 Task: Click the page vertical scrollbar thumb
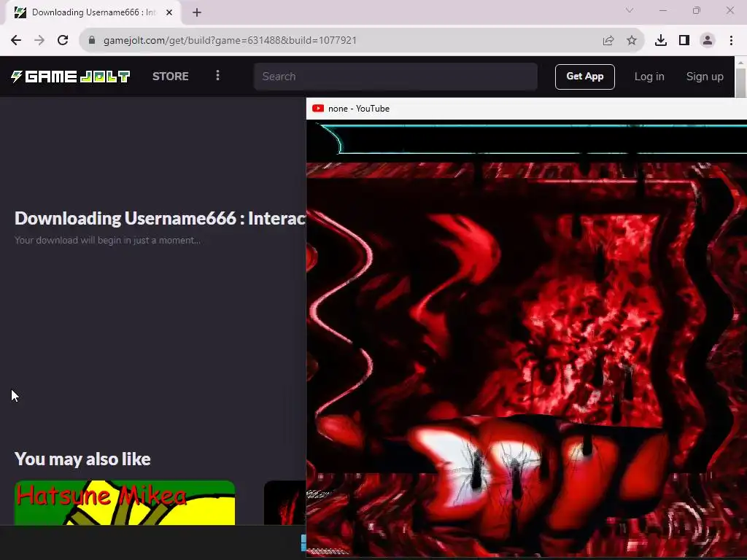(740, 83)
